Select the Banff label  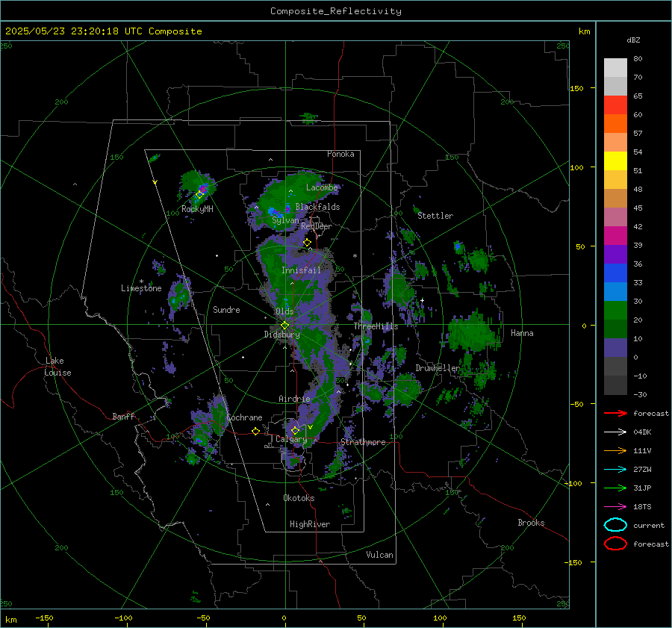point(123,417)
